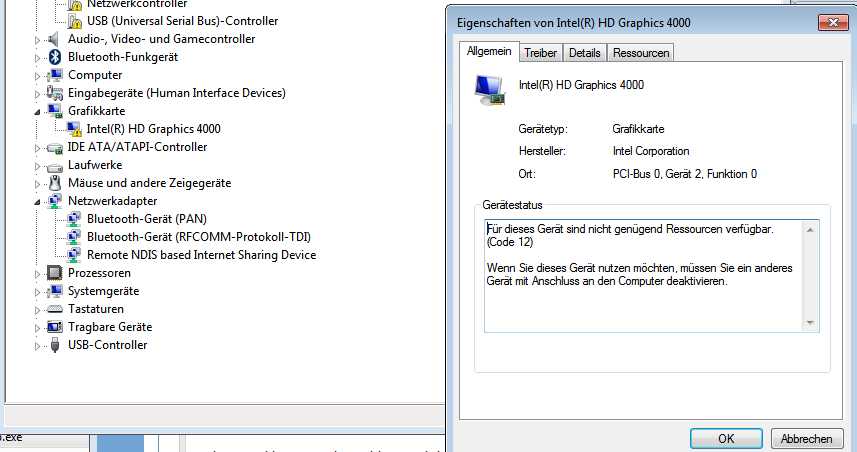
Task: Click the Gerätestatus scrollbar down arrow
Action: pyautogui.click(x=810, y=323)
